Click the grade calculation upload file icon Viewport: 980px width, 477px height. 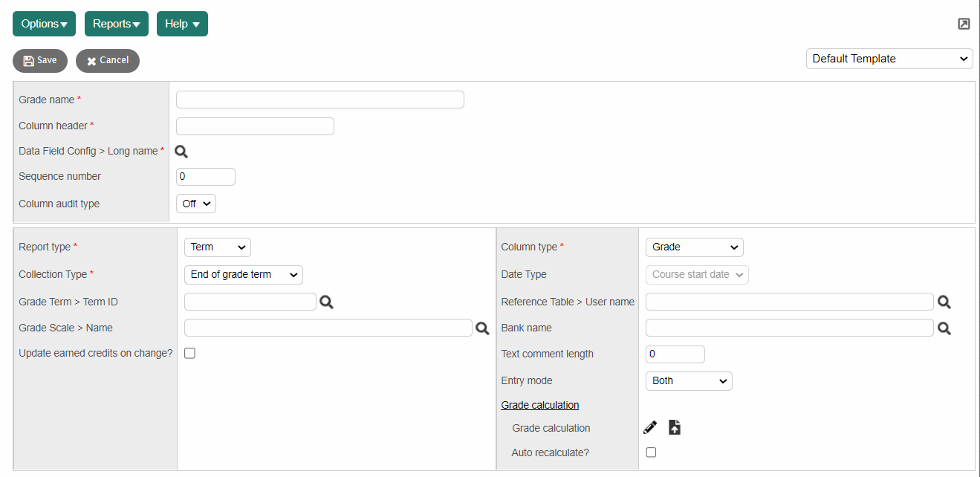coord(675,427)
